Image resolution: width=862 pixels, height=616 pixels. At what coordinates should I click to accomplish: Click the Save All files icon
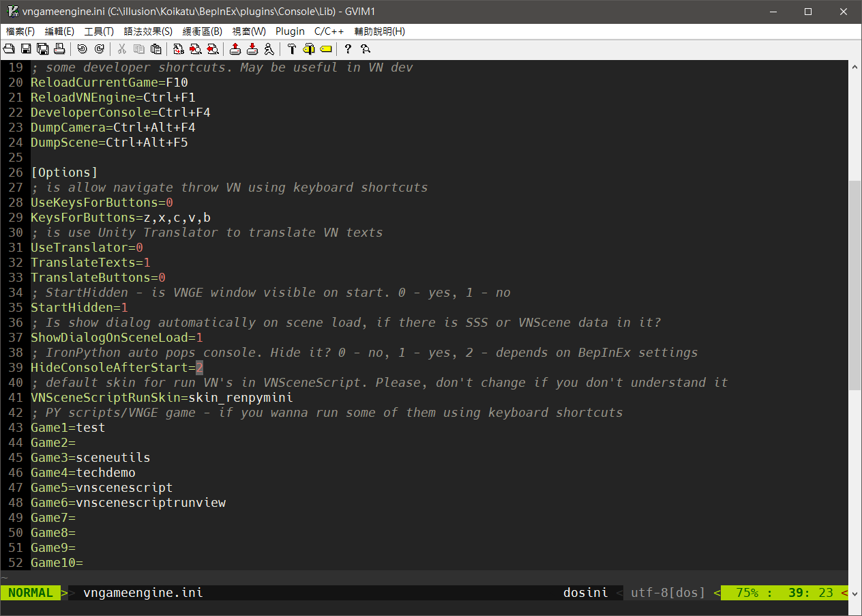tap(42, 48)
